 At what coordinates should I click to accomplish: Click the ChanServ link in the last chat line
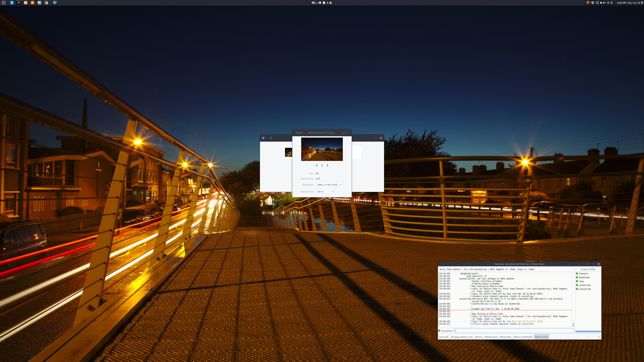point(477,324)
